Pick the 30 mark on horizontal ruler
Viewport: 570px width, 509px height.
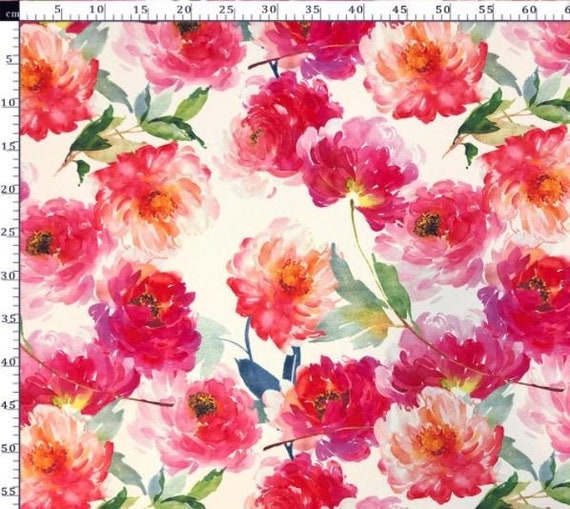coord(269,9)
